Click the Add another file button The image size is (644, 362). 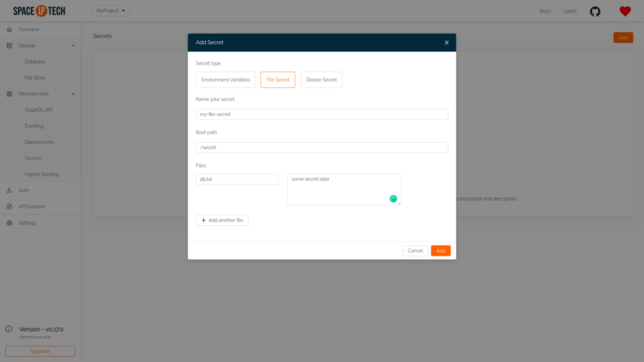[x=222, y=220]
